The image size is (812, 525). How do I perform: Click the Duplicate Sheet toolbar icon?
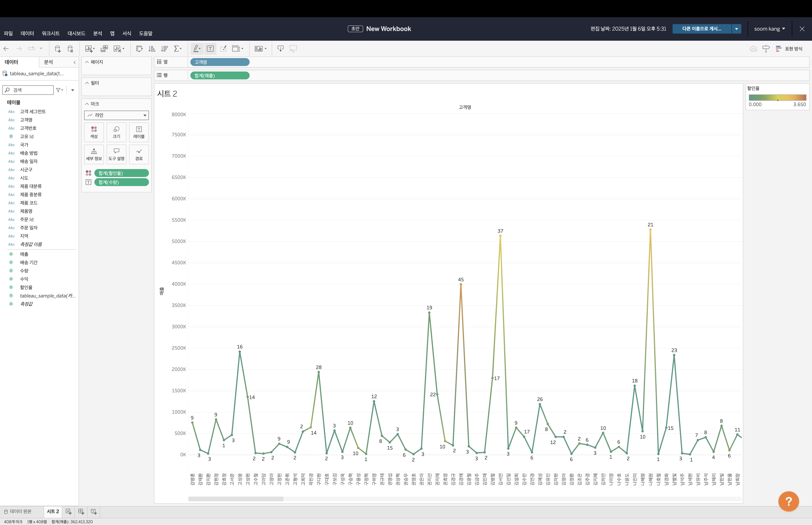click(x=104, y=49)
